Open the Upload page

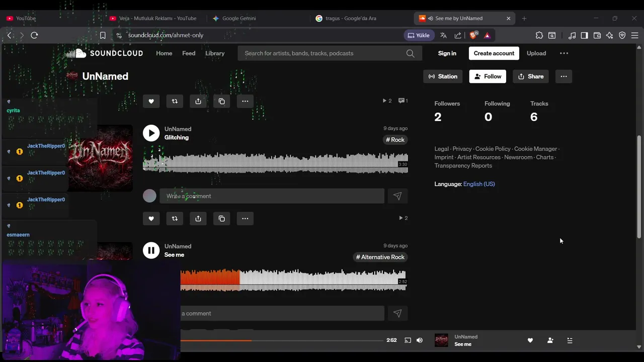pyautogui.click(x=536, y=53)
